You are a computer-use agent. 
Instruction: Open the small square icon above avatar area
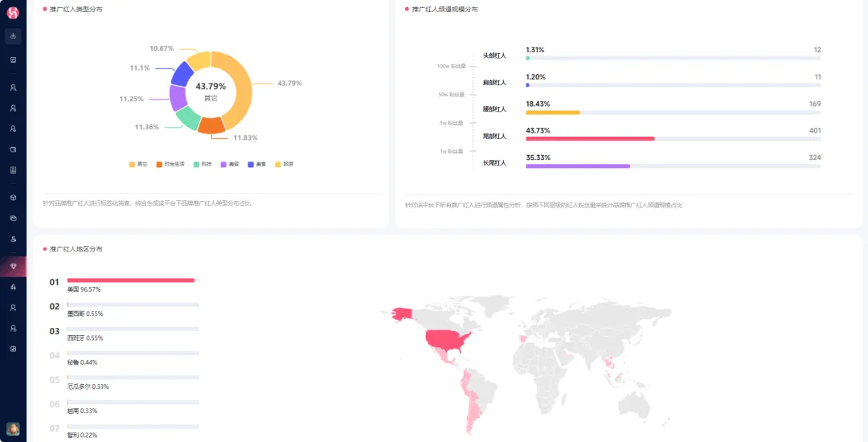pos(14,349)
